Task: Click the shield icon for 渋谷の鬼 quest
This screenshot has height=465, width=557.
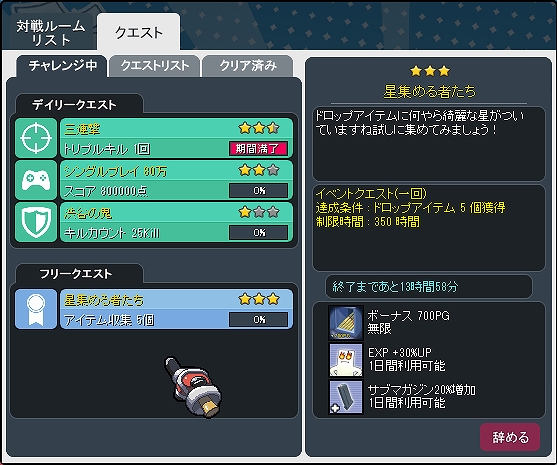Action: pos(36,222)
